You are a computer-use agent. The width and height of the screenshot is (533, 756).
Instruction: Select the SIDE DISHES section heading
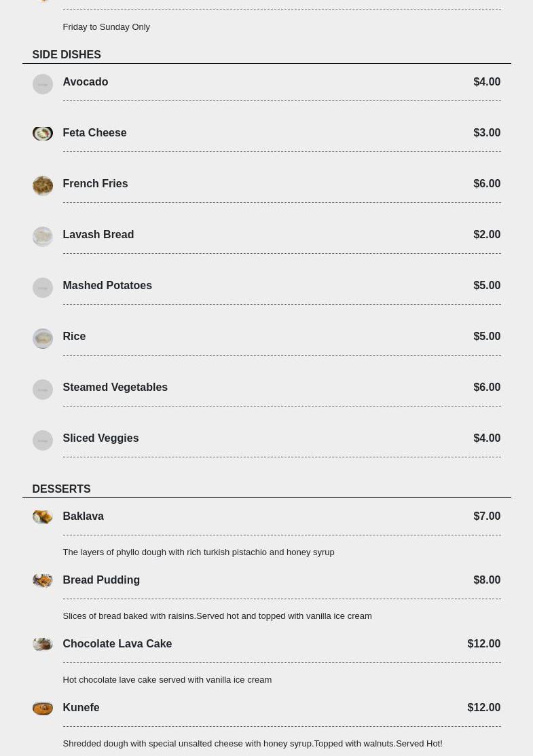pyautogui.click(x=67, y=55)
